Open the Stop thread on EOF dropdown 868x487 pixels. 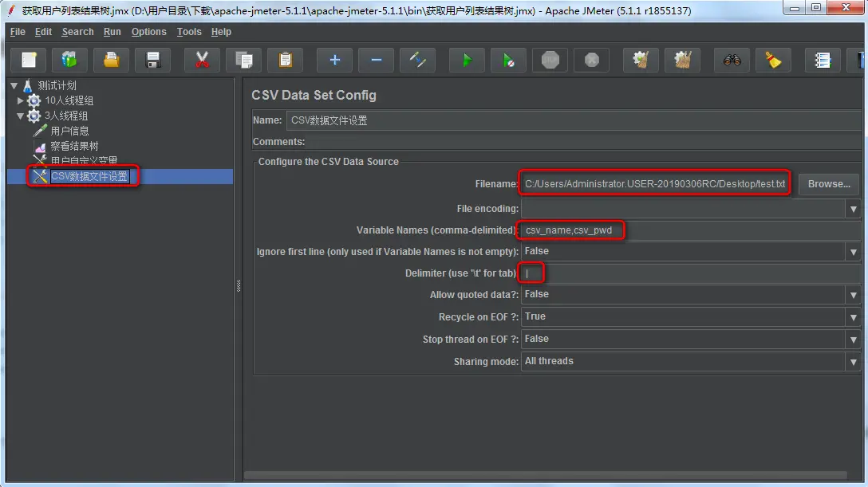853,339
